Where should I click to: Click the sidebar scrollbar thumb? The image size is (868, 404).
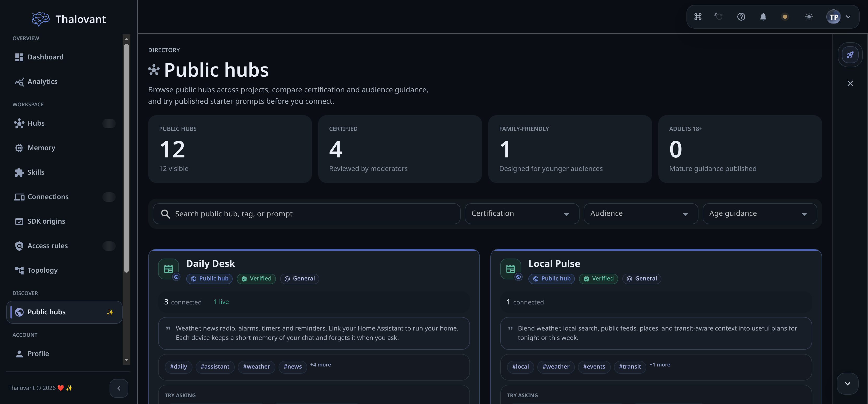(x=126, y=158)
